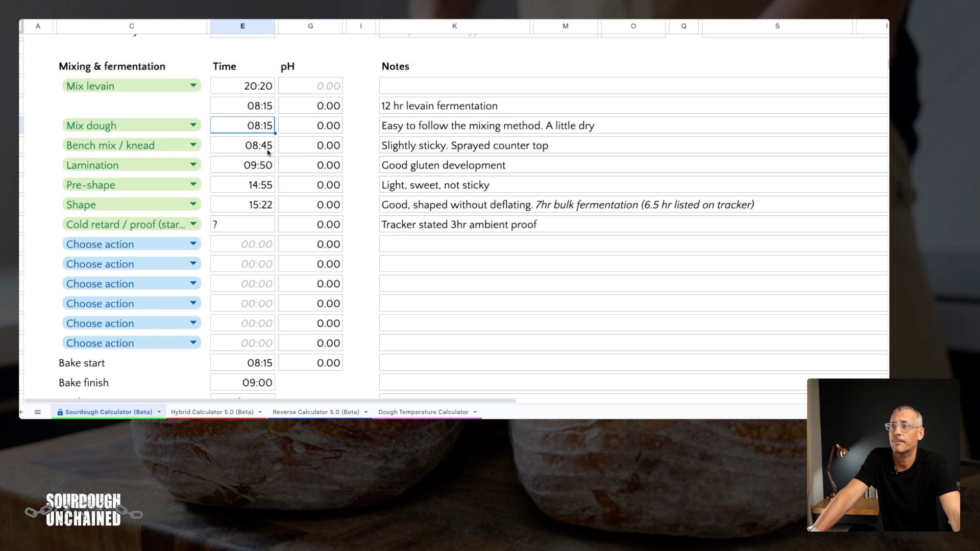Screen dimensions: 980x551
Task: Open the Cold retard / proof dropdown
Action: tap(193, 224)
